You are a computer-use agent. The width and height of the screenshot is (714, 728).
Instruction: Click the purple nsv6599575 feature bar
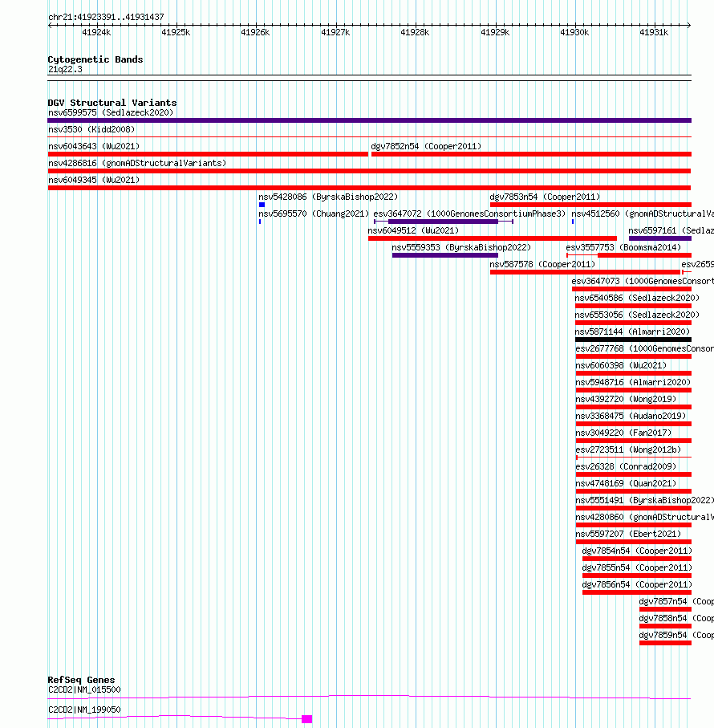(x=370, y=120)
